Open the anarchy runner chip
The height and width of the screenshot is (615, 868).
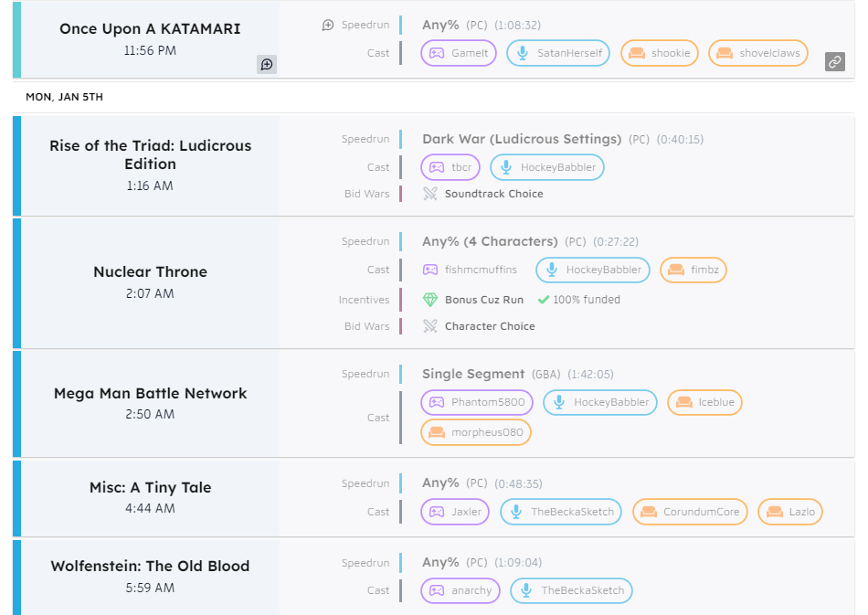460,590
